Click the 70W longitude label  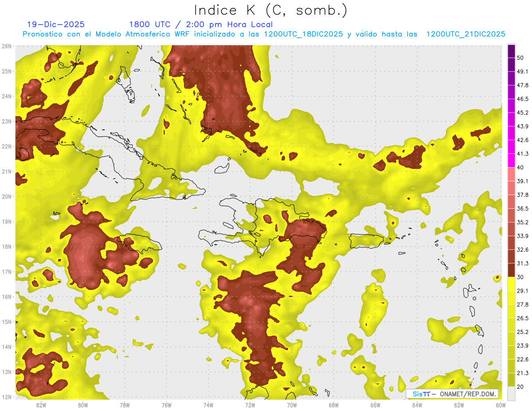[x=291, y=405]
